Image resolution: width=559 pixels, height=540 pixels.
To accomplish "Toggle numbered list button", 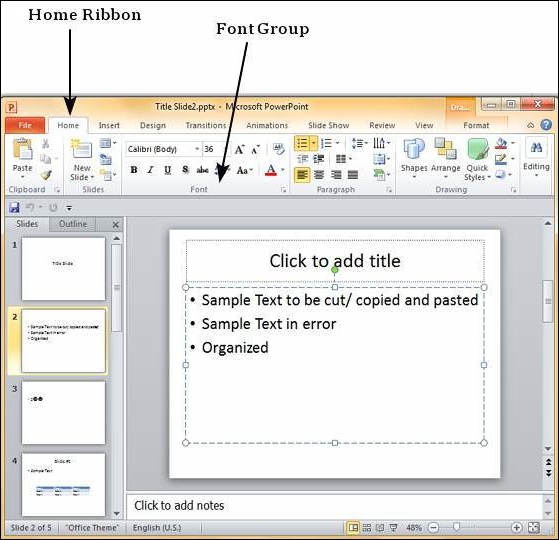I will (x=327, y=144).
